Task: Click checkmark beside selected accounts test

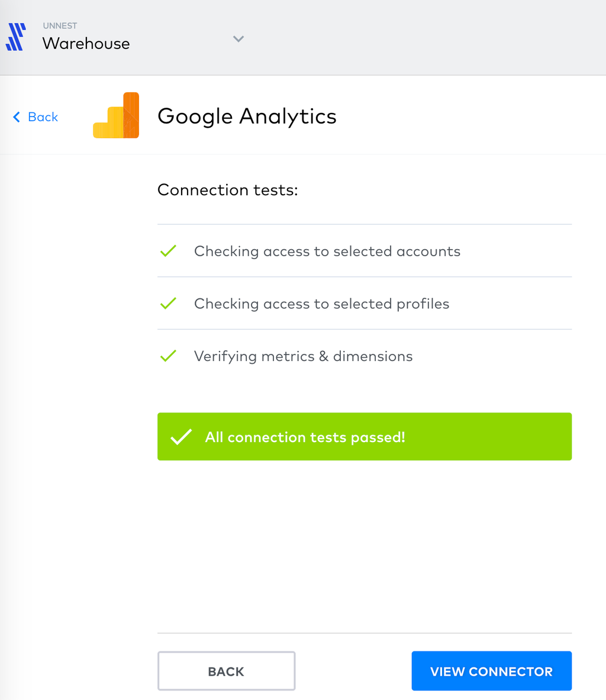Action: pyautogui.click(x=168, y=251)
